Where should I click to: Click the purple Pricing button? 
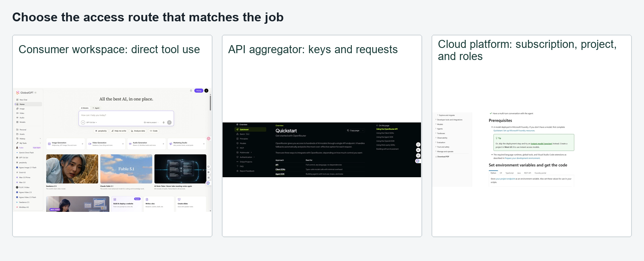(x=199, y=91)
